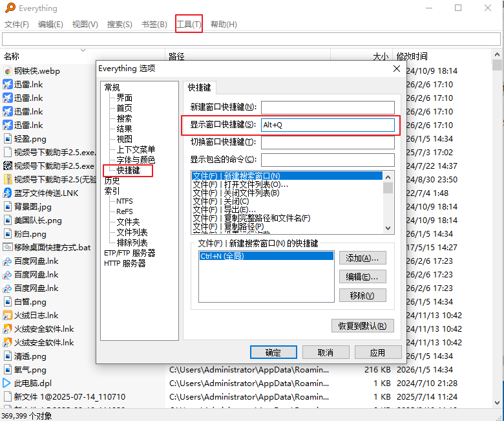Viewport: 504px width, 421px height.
Task: Select HTTP 服务器 in options tree
Action: pos(125,263)
